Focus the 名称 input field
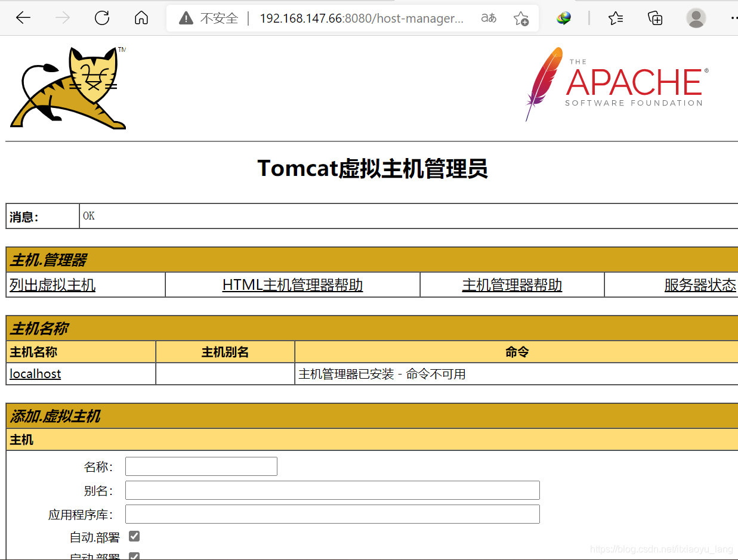738x560 pixels. (201, 466)
